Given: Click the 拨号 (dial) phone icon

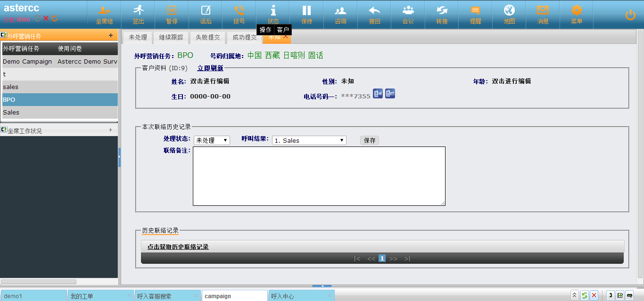Looking at the screenshot, I should pos(239,11).
